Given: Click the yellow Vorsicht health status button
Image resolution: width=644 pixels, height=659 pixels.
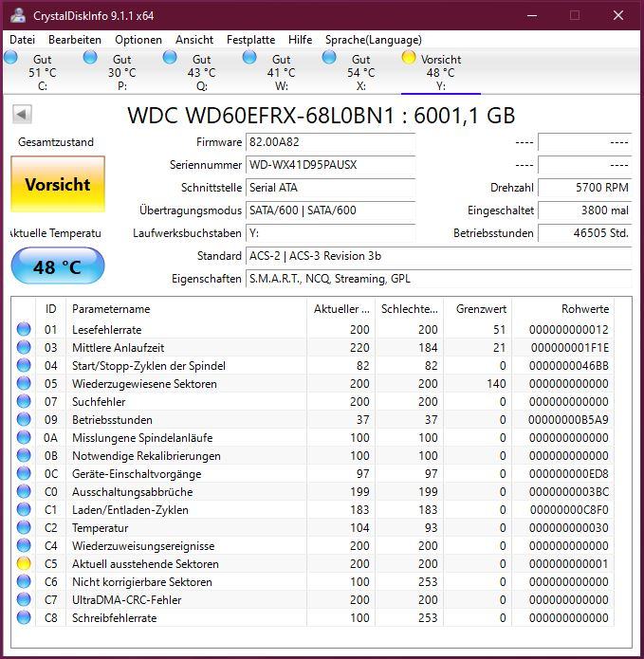Looking at the screenshot, I should [58, 184].
